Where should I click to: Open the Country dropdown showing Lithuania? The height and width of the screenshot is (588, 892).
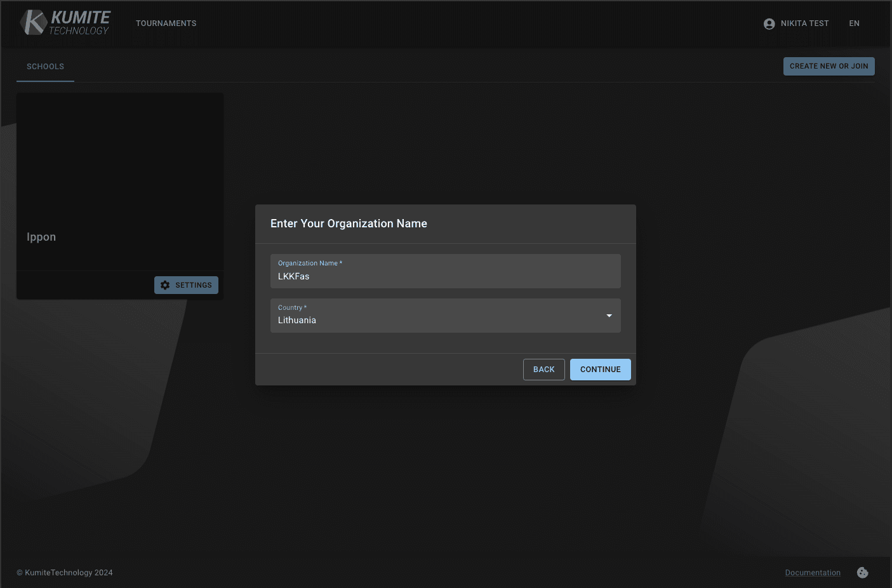point(444,316)
